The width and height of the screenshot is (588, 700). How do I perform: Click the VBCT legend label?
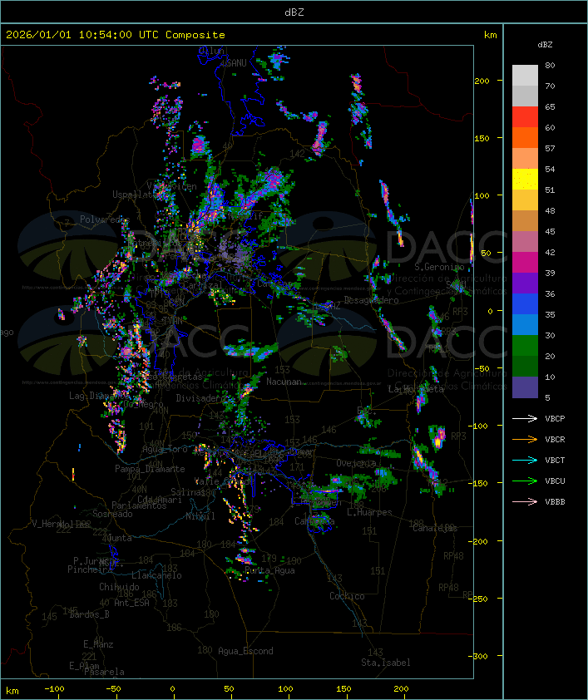click(x=555, y=461)
